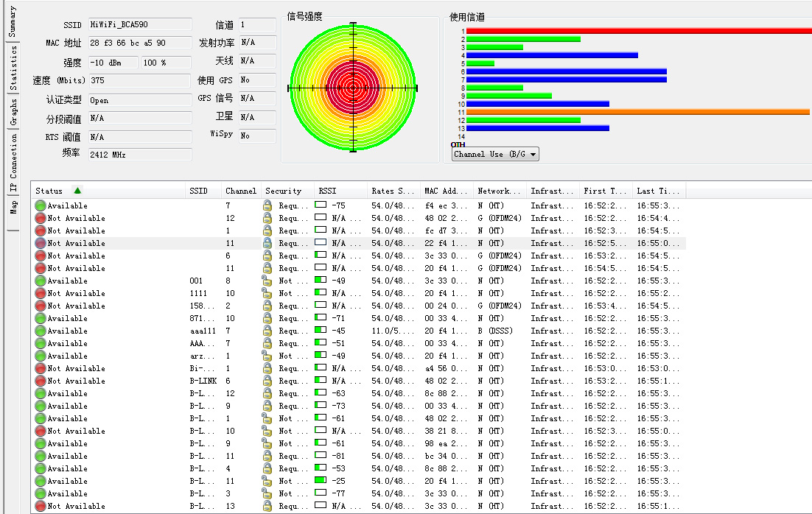Click the red status light for B-LINK network
This screenshot has height=514, width=812.
pyautogui.click(x=39, y=381)
